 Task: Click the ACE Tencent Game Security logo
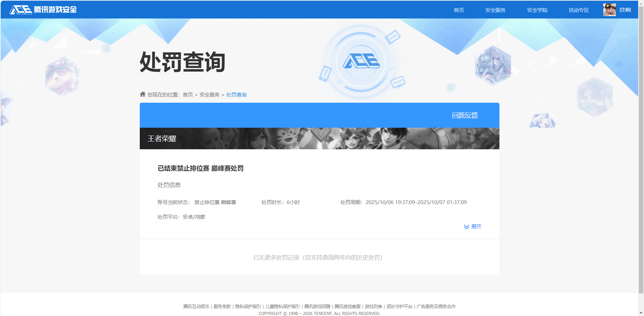(43, 10)
